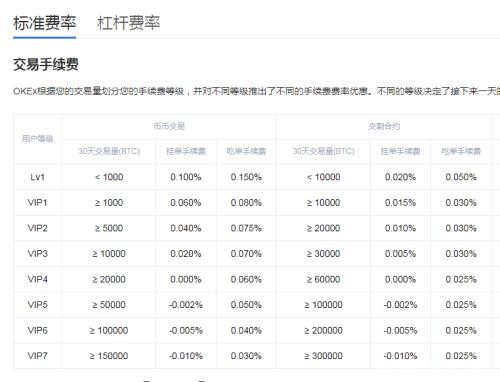Image resolution: width=500 pixels, height=382 pixels.
Task: Click the OKEx fee level description paragraph
Action: [x=257, y=91]
